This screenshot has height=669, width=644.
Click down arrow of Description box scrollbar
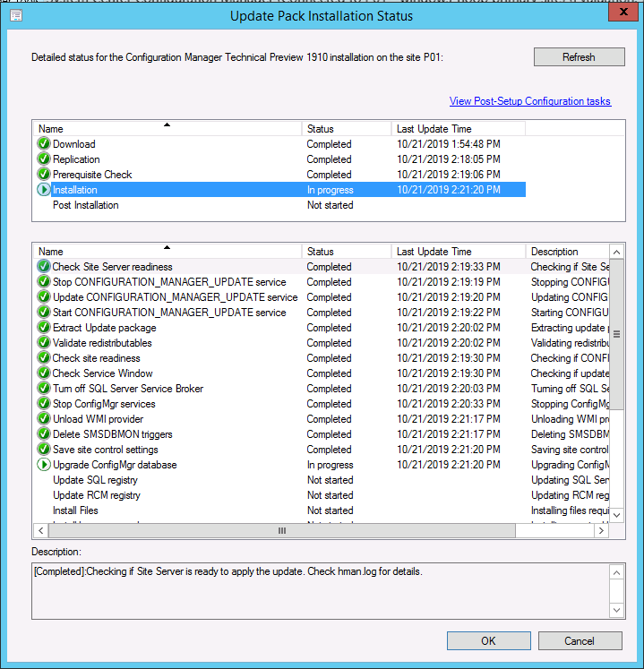pos(617,610)
